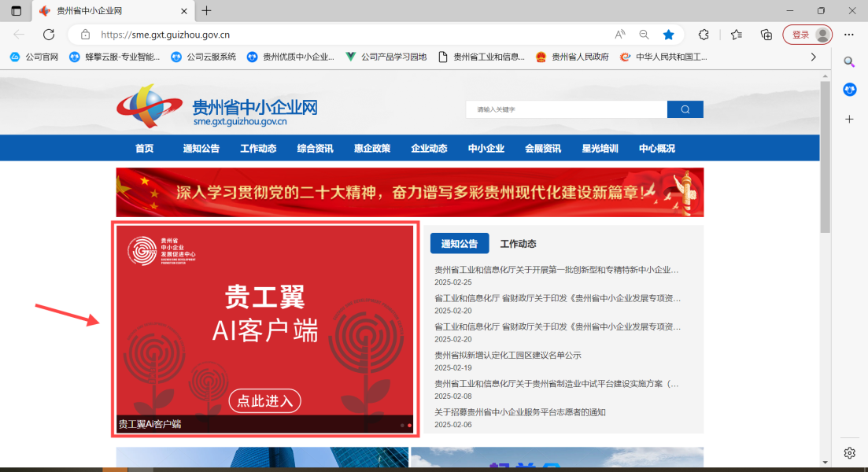This screenshot has height=472, width=868.
Task: Click the read aloud icon in address bar
Action: click(x=620, y=35)
